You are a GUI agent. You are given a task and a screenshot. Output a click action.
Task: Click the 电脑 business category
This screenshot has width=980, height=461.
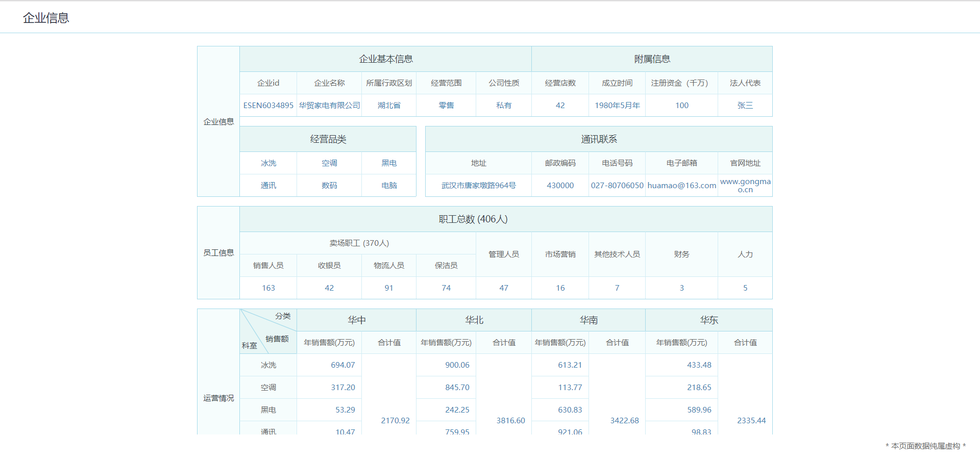(x=389, y=186)
